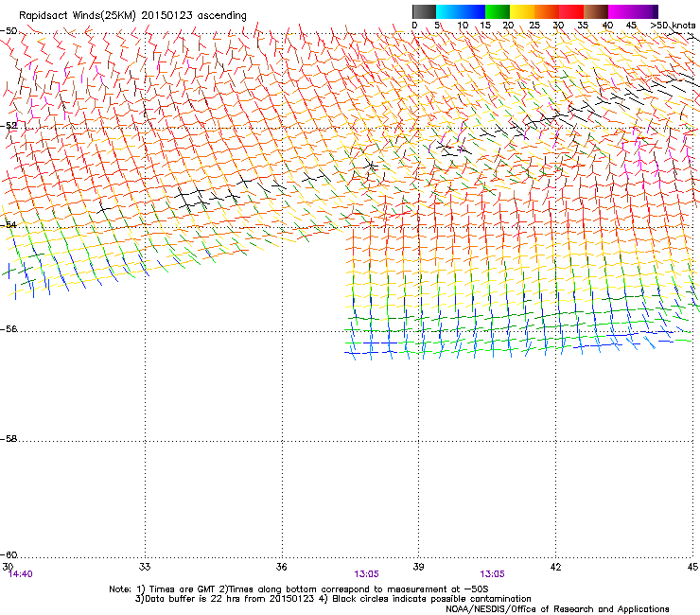The width and height of the screenshot is (700, 615).
Task: Click the 'Note: 1) Times are GMT' footnote line
Action: (x=299, y=589)
